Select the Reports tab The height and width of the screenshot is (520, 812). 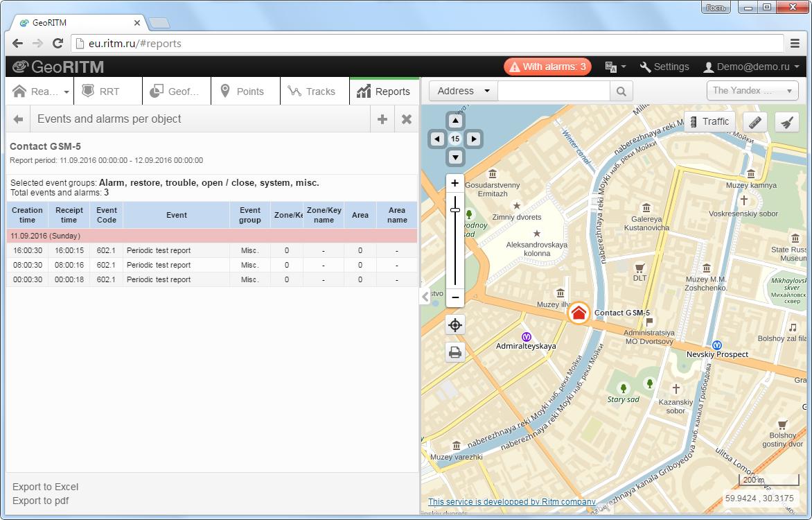[385, 92]
